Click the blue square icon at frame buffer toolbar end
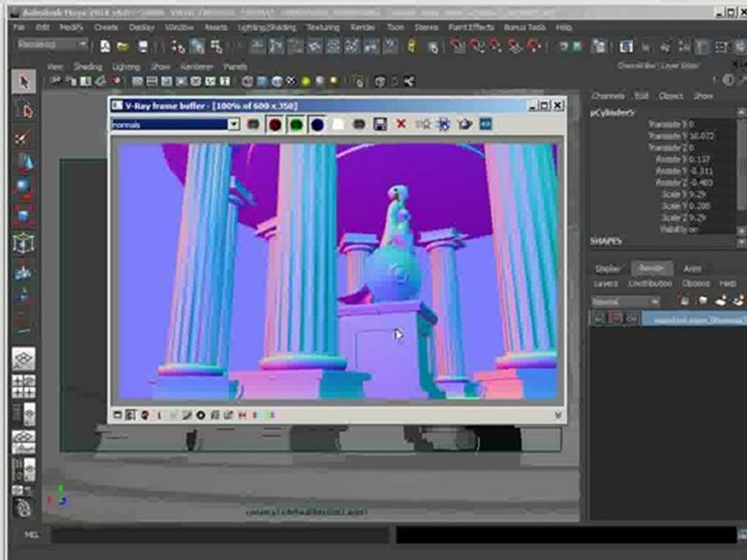This screenshot has width=747, height=560. coord(486,124)
